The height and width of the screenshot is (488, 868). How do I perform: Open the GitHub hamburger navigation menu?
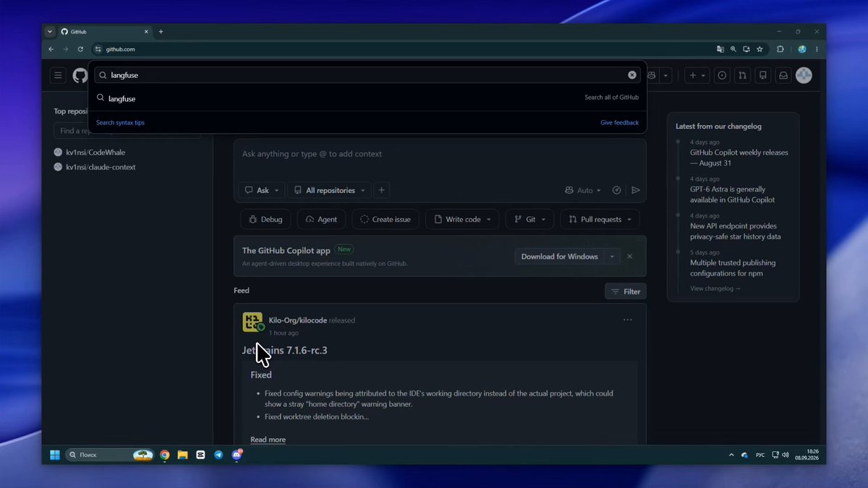[59, 75]
